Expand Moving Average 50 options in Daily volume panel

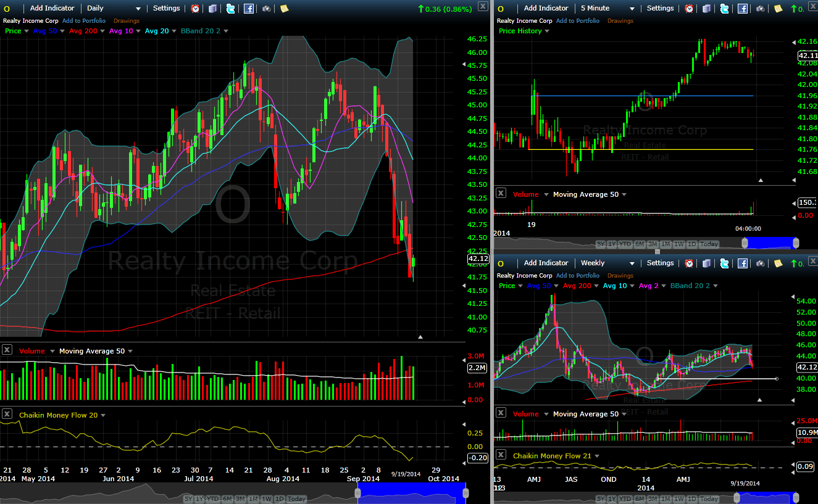pos(130,351)
